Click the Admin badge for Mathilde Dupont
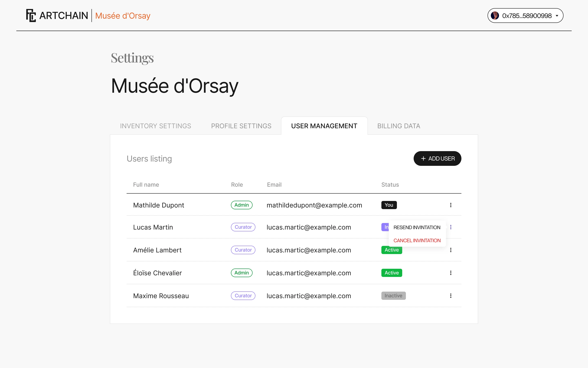Viewport: 588px width, 368px height. (241, 205)
